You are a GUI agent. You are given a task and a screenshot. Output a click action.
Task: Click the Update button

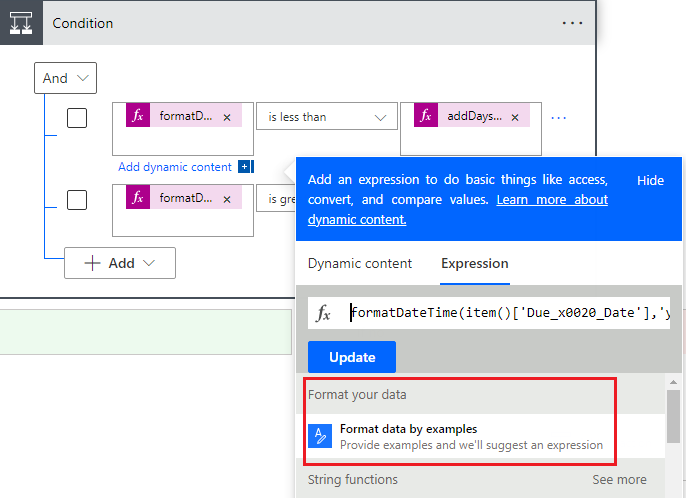click(352, 357)
